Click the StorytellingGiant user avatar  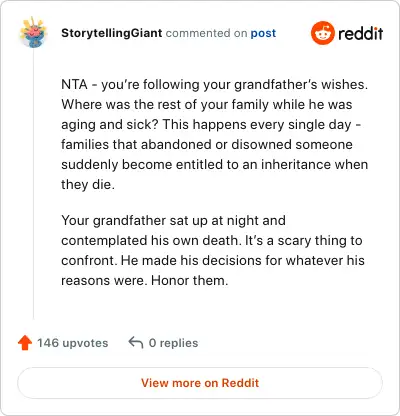tap(33, 32)
